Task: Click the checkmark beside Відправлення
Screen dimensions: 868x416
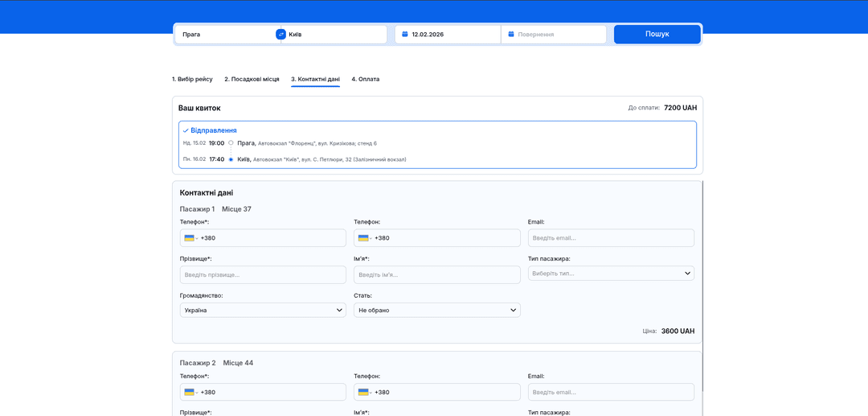Action: [186, 130]
